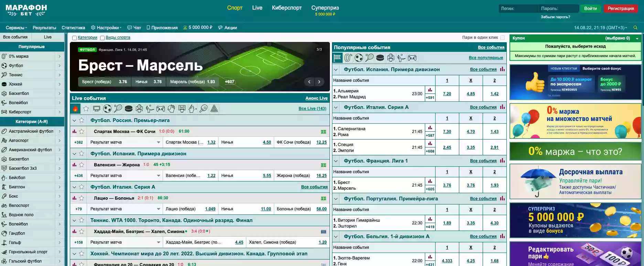Image resolution: width=644 pixels, height=266 pixels.
Task: Open live pitch tracker for Валенсия — Жирона
Action: coord(323,165)
